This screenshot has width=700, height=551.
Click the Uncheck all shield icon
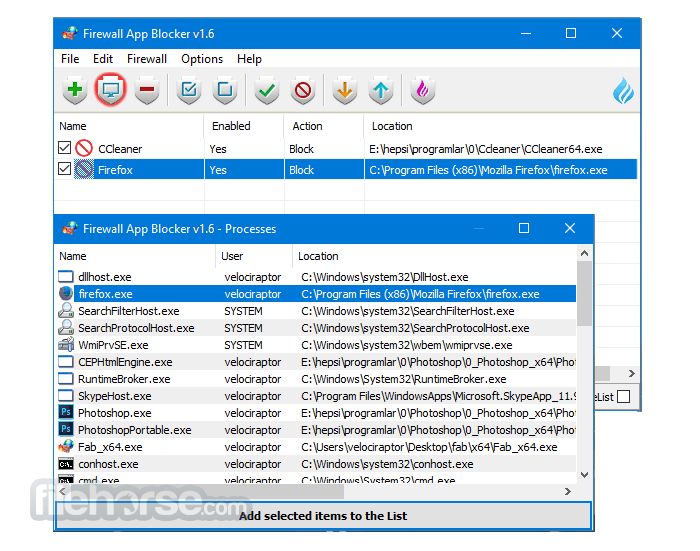coord(225,90)
